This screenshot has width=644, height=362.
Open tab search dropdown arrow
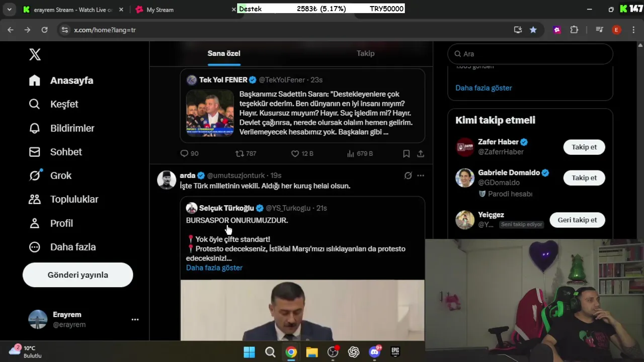pos(9,10)
